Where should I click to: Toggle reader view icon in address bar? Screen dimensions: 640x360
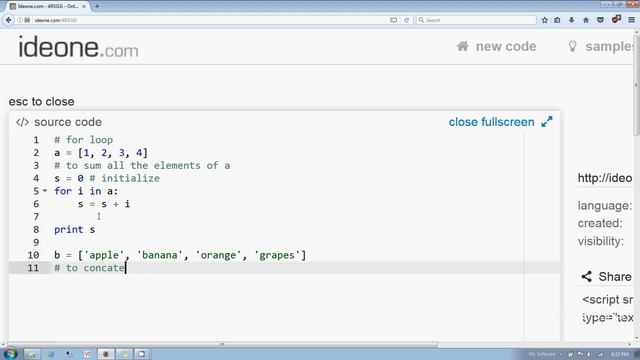[x=393, y=20]
